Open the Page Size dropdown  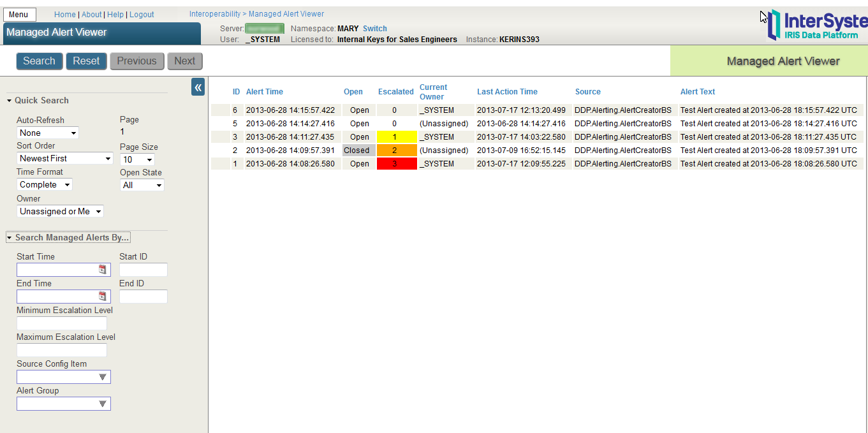coord(137,159)
